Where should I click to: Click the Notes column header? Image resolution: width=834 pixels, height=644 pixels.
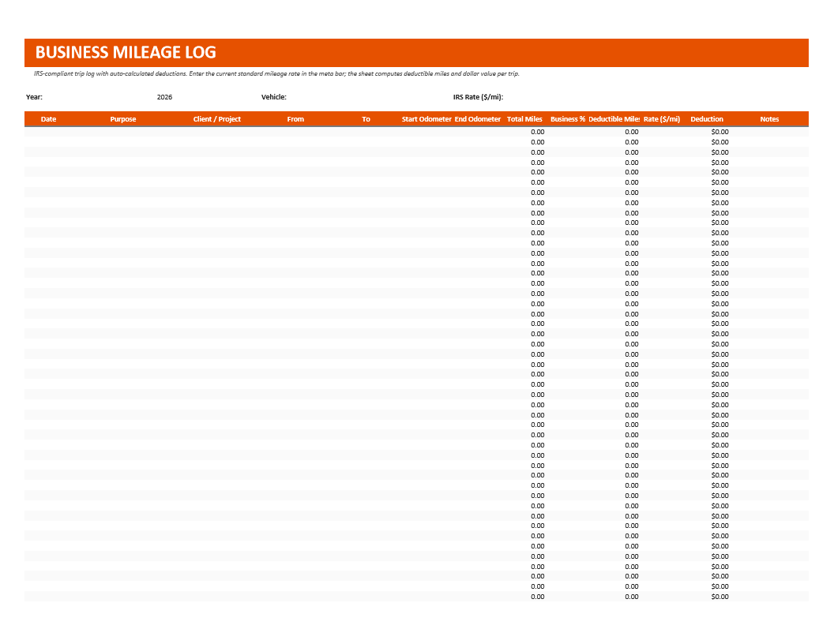coord(770,119)
